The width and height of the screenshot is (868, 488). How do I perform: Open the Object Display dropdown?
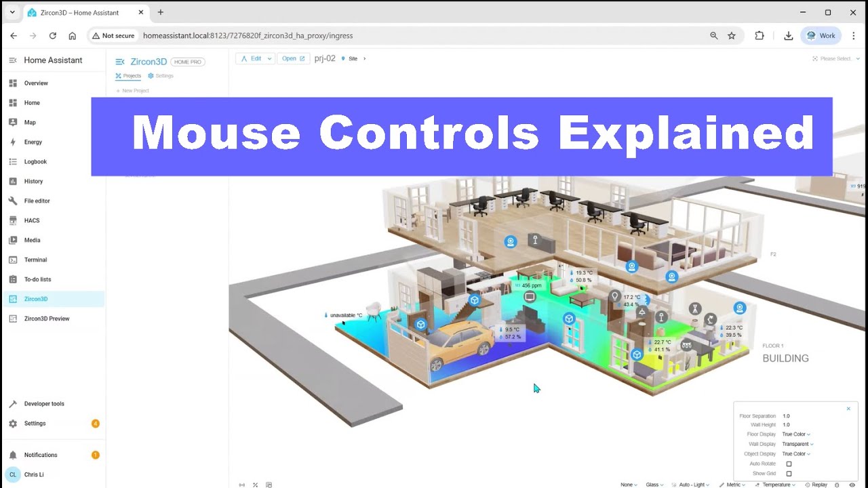(x=796, y=454)
